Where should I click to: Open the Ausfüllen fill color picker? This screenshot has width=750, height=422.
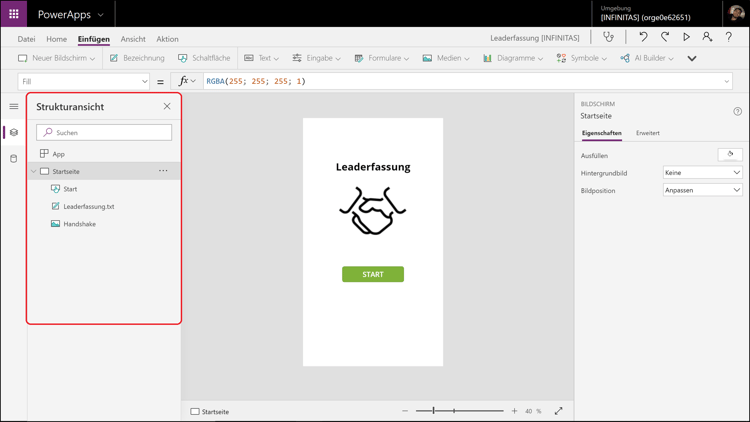[730, 154]
